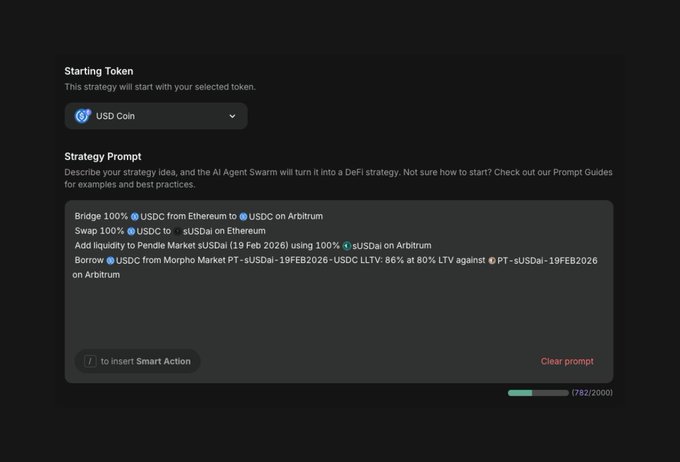The image size is (680, 462).
Task: Click the USDC icon after 'Borrow'
Action: point(111,261)
